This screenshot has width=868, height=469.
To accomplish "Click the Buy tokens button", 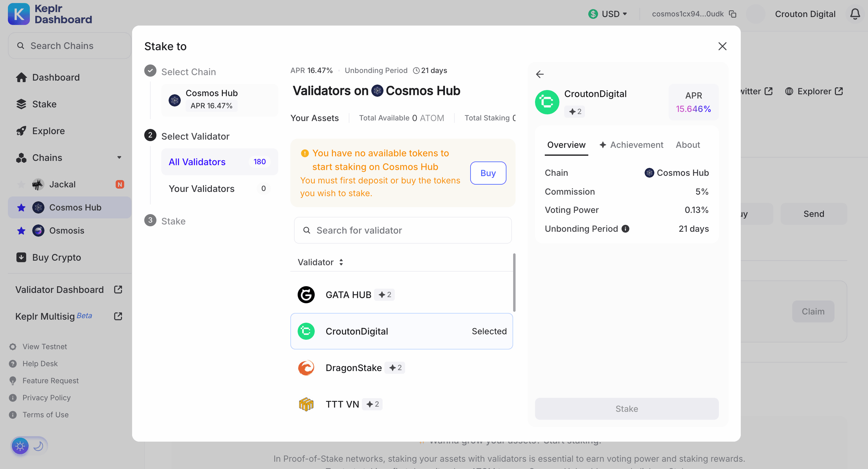I will tap(488, 173).
